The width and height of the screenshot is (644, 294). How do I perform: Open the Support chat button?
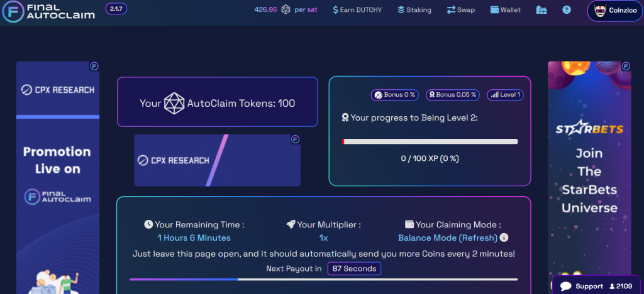[582, 286]
